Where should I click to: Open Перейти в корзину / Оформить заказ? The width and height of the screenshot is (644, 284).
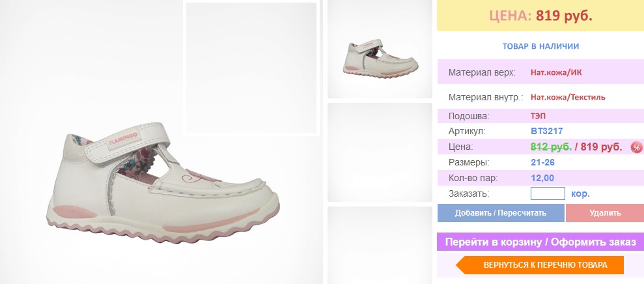click(540, 242)
